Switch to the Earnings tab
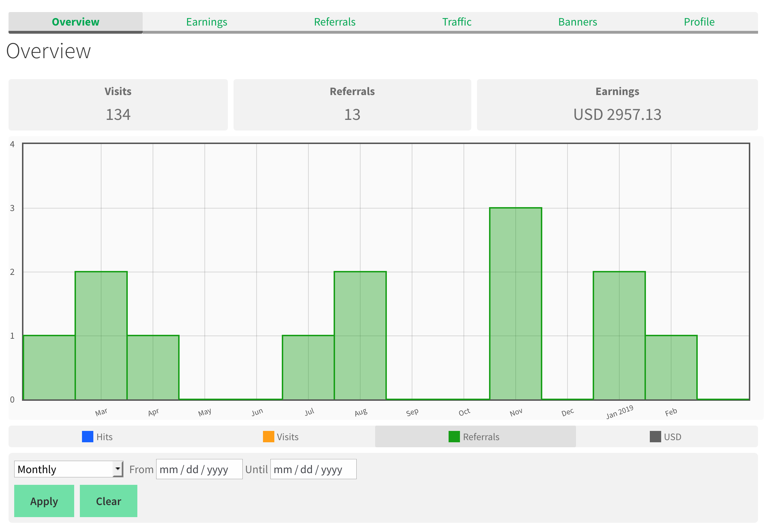Viewport: 768px width, 532px height. tap(207, 22)
